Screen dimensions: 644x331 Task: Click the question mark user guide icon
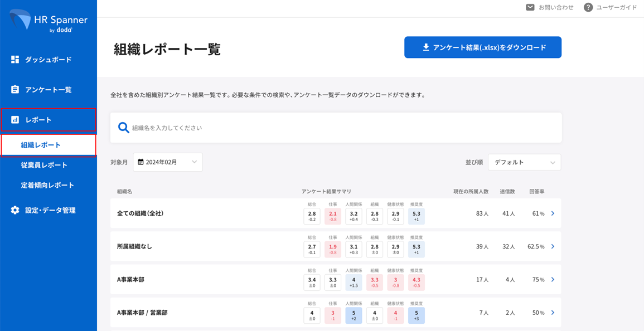(x=588, y=7)
